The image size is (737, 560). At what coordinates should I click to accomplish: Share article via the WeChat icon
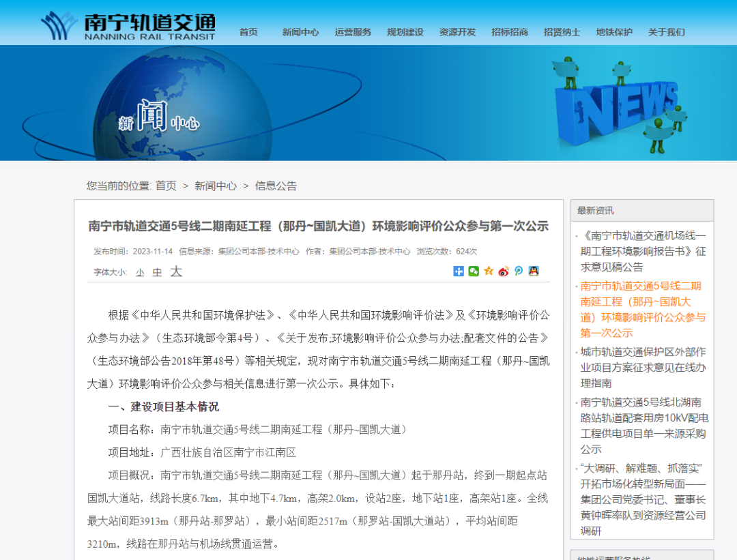pyautogui.click(x=474, y=271)
